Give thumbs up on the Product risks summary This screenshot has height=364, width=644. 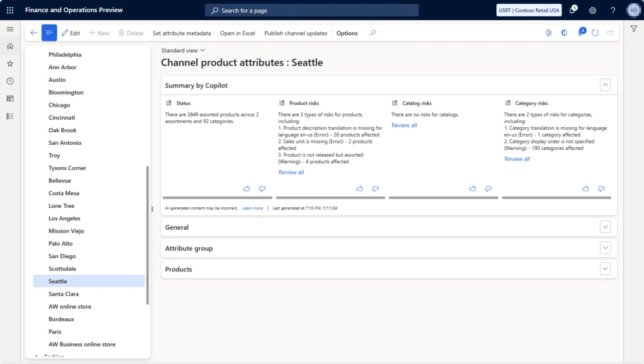359,188
